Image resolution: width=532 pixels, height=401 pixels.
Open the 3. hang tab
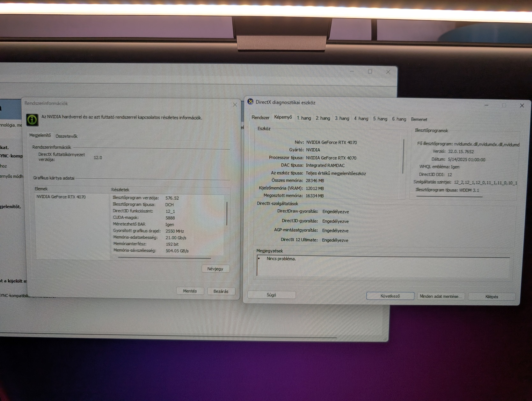[342, 118]
